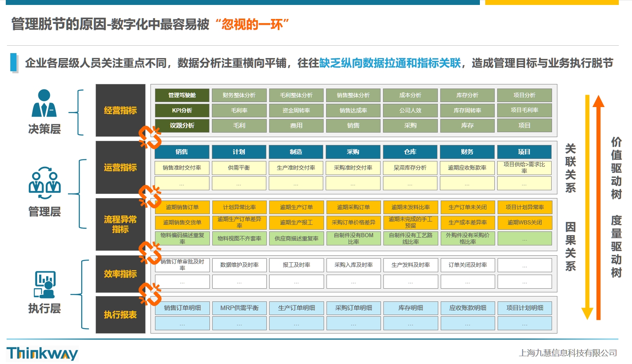The image size is (632, 364).
Task: Click the 销售订单明细 cell
Action: click(x=182, y=308)
